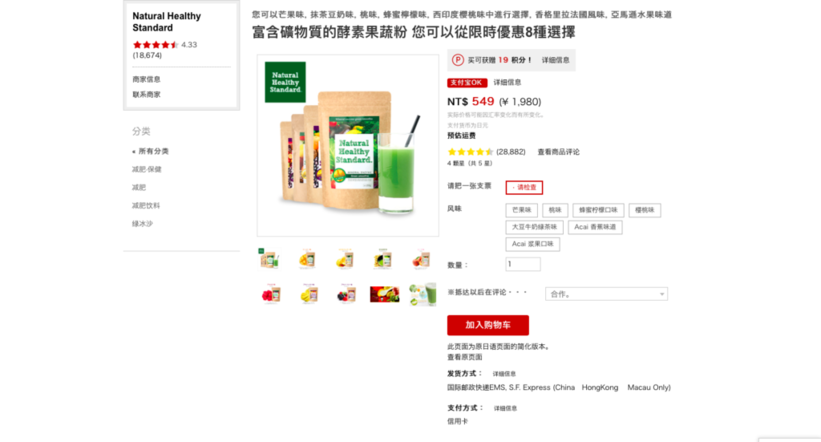Select the peach bag thumbnail
This screenshot has height=442, width=821.
[x=421, y=259]
